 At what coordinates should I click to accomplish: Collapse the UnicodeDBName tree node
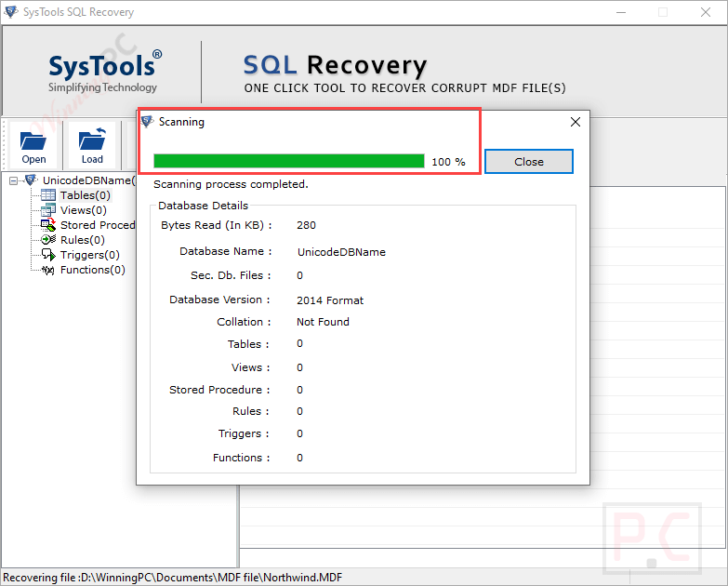point(13,180)
